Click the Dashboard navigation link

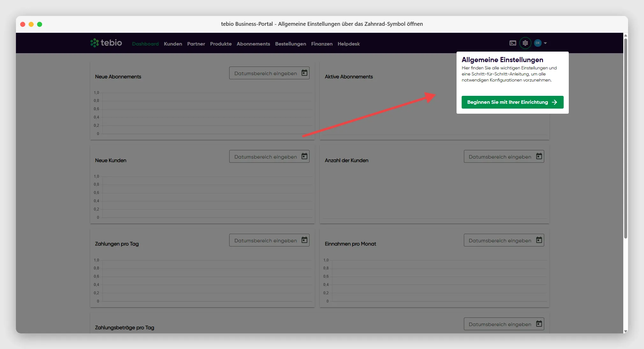point(145,44)
